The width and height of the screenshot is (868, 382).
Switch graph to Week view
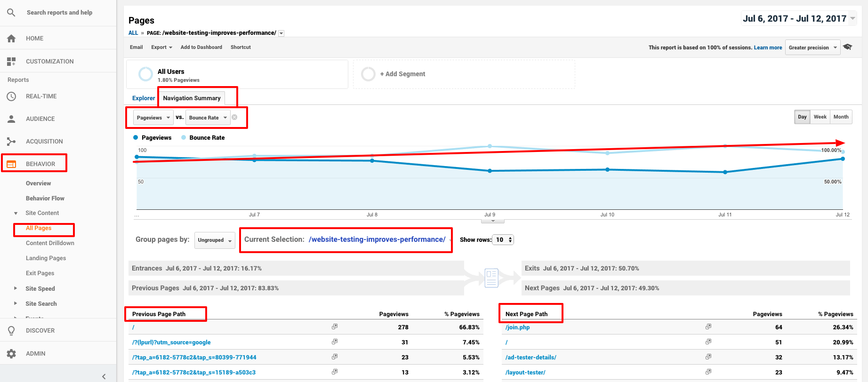[820, 117]
